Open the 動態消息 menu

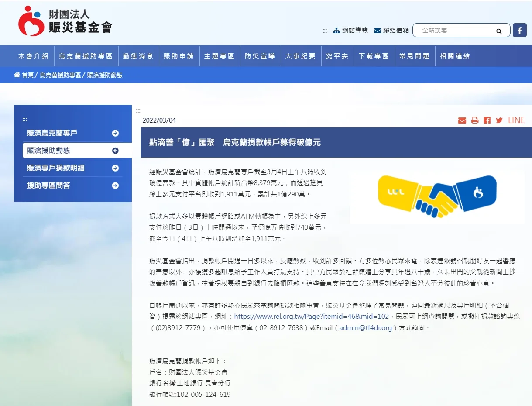pos(138,56)
